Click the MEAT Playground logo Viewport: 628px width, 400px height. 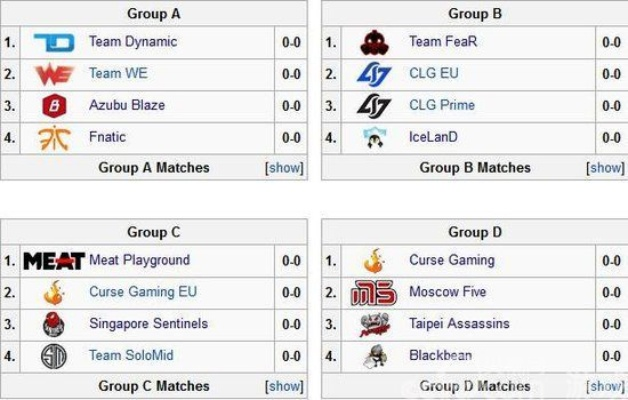coord(54,261)
